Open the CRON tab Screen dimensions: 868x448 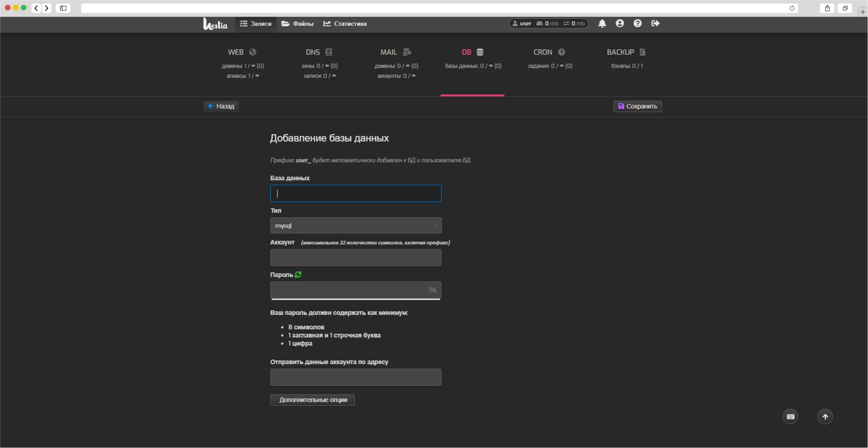pyautogui.click(x=549, y=52)
